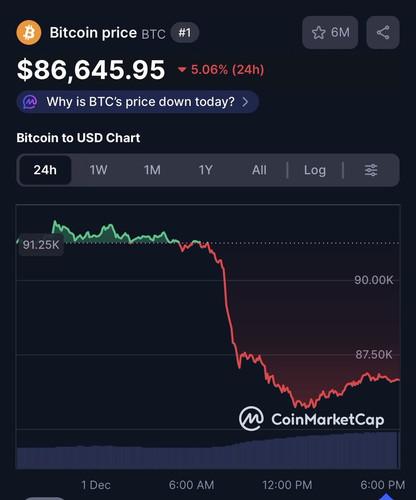Show the All time range
Image resolution: width=416 pixels, height=500 pixels.
click(x=259, y=170)
